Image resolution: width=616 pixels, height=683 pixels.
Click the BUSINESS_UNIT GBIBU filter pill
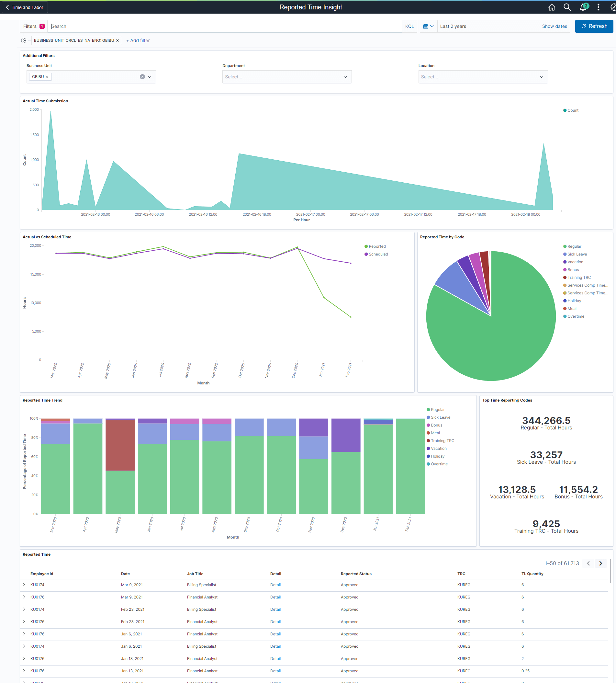click(x=74, y=40)
